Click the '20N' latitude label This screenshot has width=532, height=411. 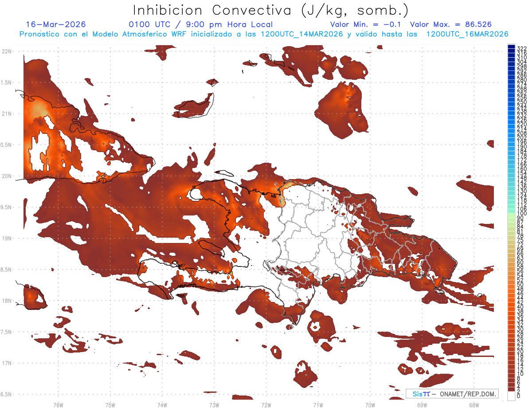tap(7, 176)
